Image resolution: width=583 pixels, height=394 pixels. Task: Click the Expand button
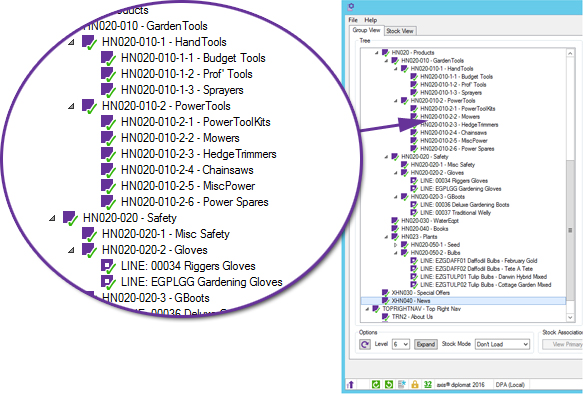click(426, 345)
